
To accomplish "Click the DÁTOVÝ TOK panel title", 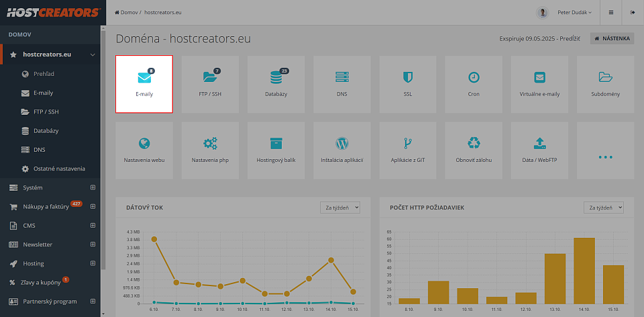I will click(x=145, y=208).
